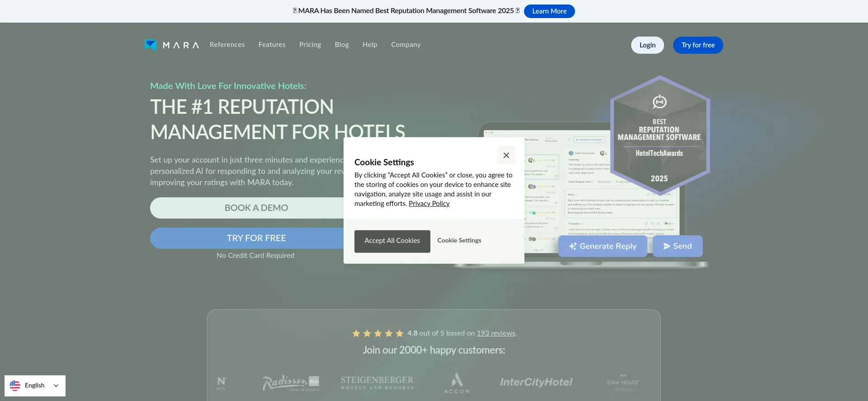The width and height of the screenshot is (868, 401).
Task: Click the Send button
Action: pos(678,246)
